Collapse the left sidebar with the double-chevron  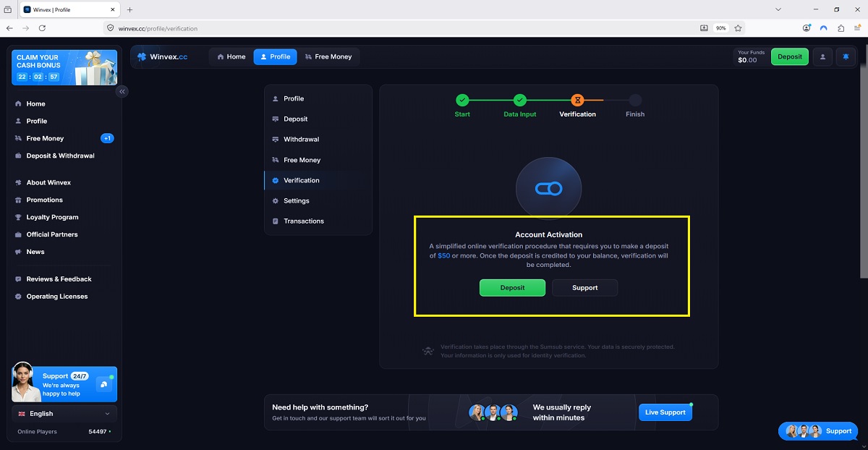click(122, 91)
